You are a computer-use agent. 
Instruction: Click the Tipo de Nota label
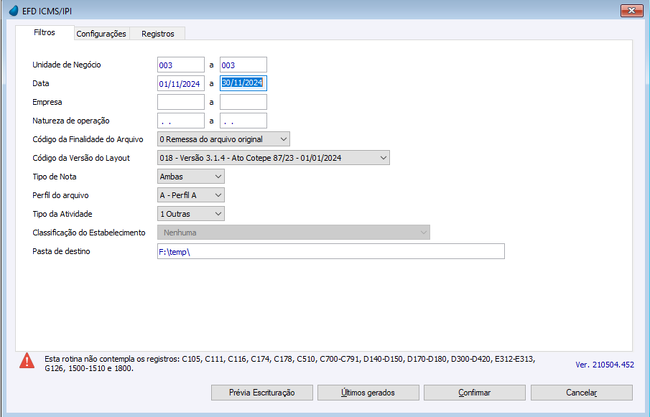pyautogui.click(x=54, y=177)
